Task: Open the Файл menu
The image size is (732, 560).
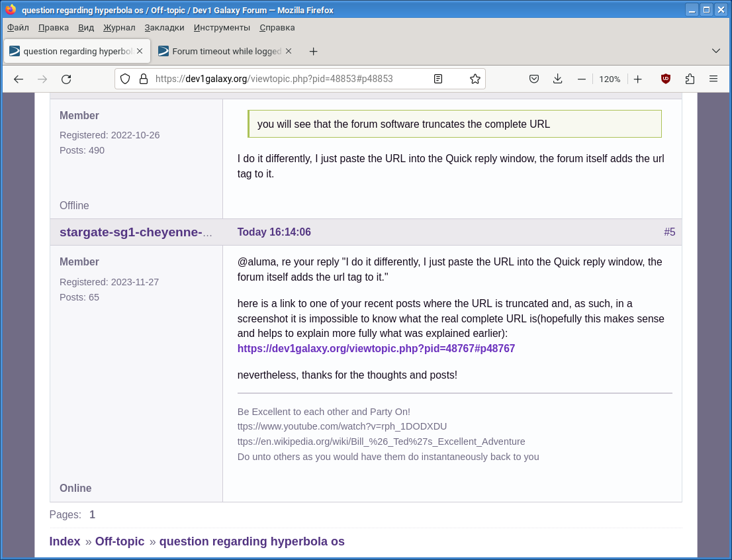Action: pyautogui.click(x=18, y=28)
